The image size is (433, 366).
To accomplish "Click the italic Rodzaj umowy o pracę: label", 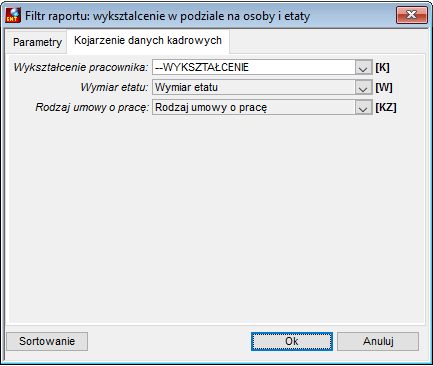I will (92, 108).
